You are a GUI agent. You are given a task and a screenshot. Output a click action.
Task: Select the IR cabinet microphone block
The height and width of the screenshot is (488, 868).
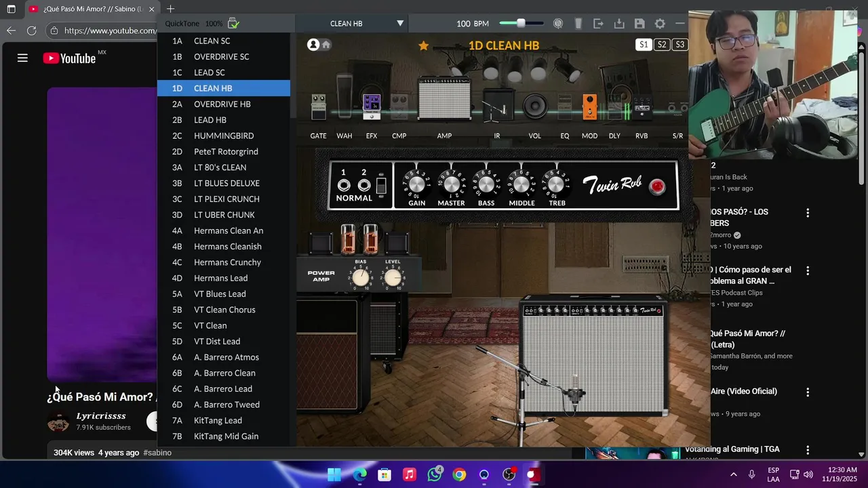[497, 106]
